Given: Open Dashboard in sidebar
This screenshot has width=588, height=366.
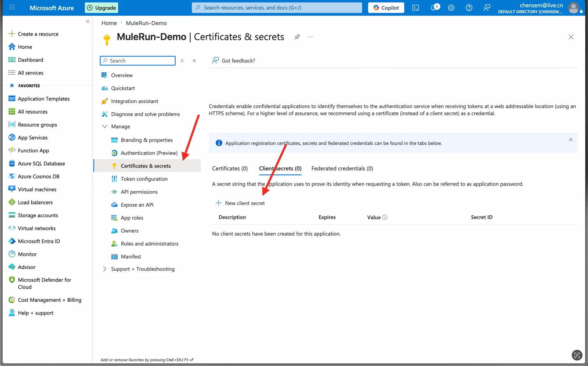Looking at the screenshot, I should point(31,60).
